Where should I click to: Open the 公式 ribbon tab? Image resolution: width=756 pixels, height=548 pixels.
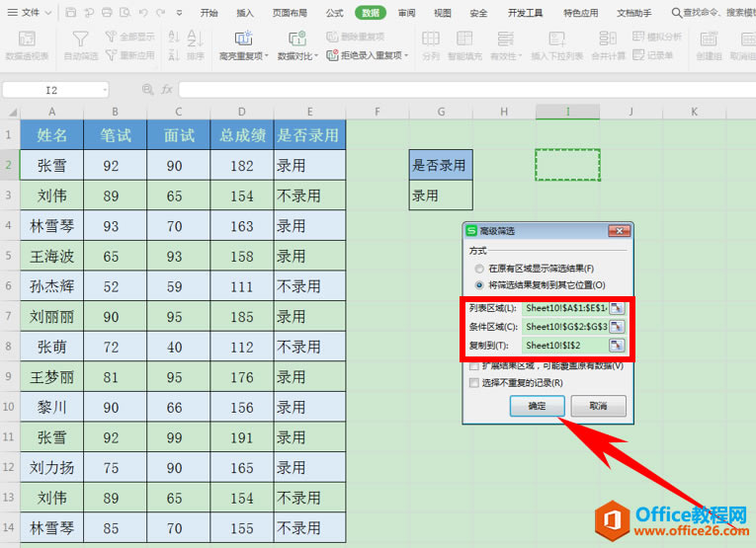coord(335,13)
